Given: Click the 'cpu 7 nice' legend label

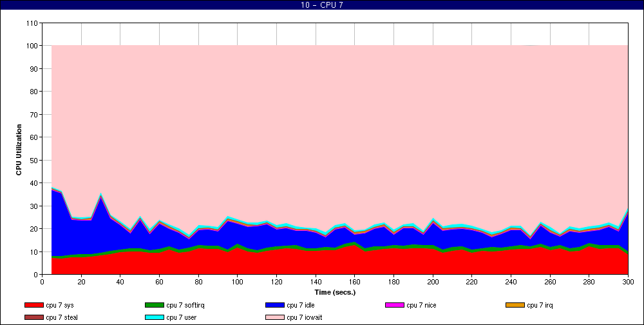Looking at the screenshot, I should (x=421, y=305).
